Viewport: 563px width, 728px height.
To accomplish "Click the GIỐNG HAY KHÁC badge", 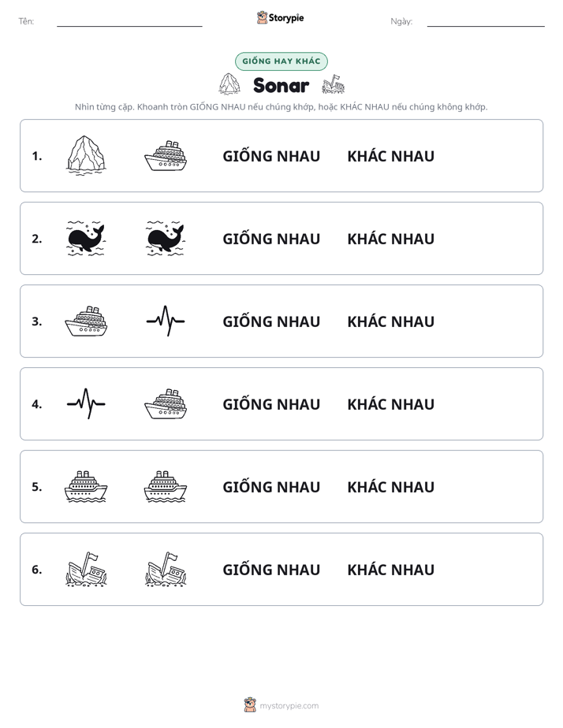I will (x=281, y=61).
